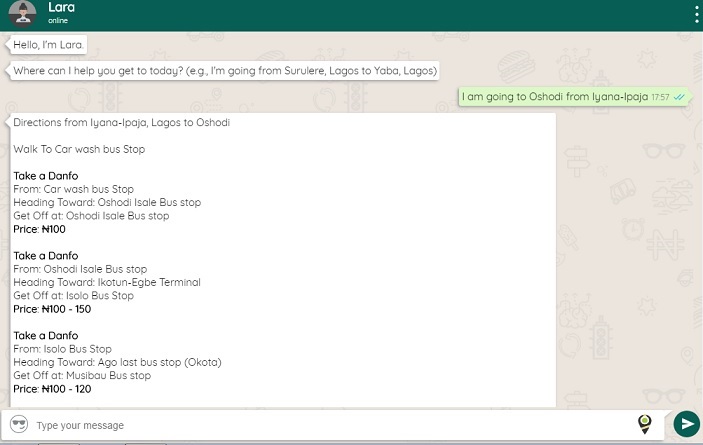The height and width of the screenshot is (445, 703).
Task: Click 'Directions from Iyana-Ipaja, Lagos to Oshodi' heading
Action: (122, 123)
